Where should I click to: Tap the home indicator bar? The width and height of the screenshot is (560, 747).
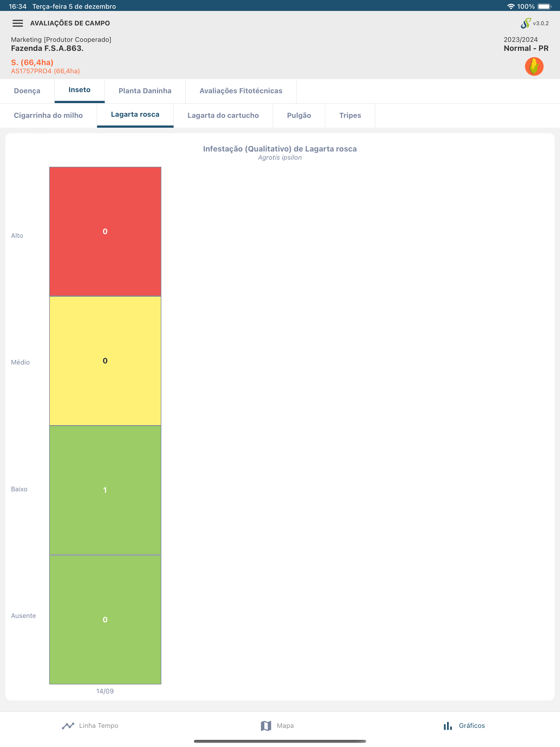(280, 741)
